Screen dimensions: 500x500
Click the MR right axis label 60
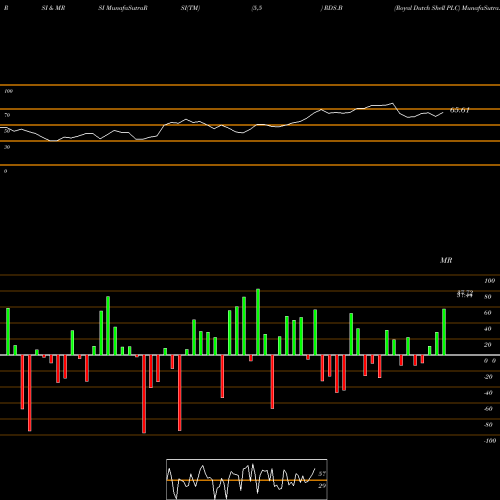[x=488, y=313]
